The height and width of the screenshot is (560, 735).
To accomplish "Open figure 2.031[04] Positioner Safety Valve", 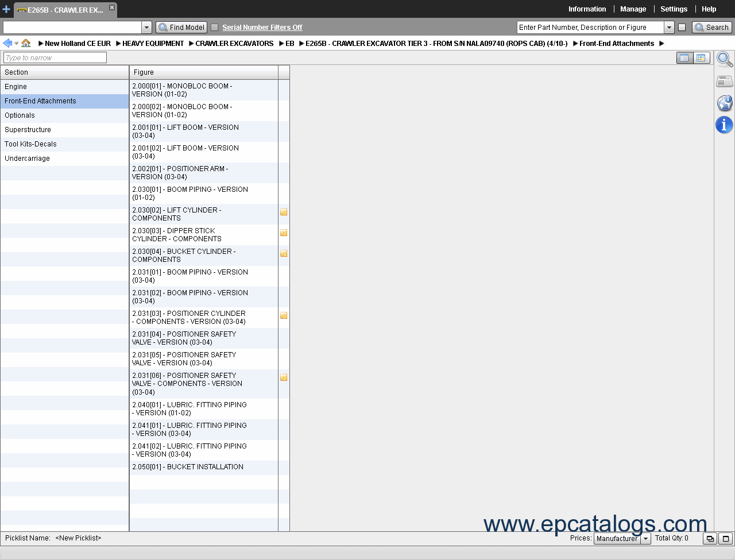I will click(x=204, y=338).
